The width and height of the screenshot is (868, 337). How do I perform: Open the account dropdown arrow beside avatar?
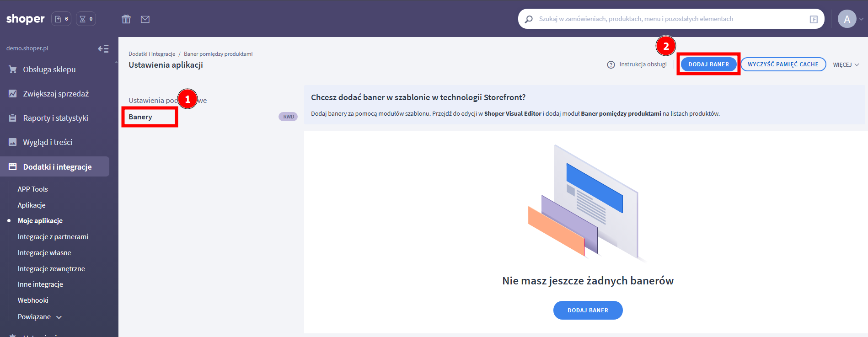click(861, 19)
